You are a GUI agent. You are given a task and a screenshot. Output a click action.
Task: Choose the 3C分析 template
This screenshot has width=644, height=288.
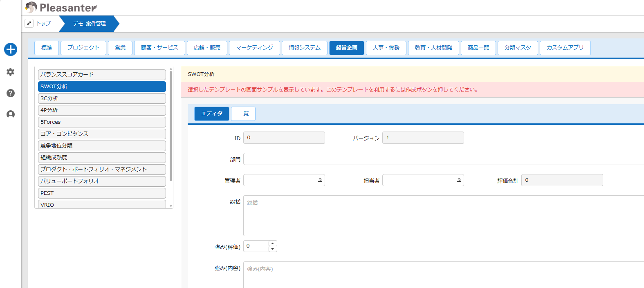(x=102, y=98)
